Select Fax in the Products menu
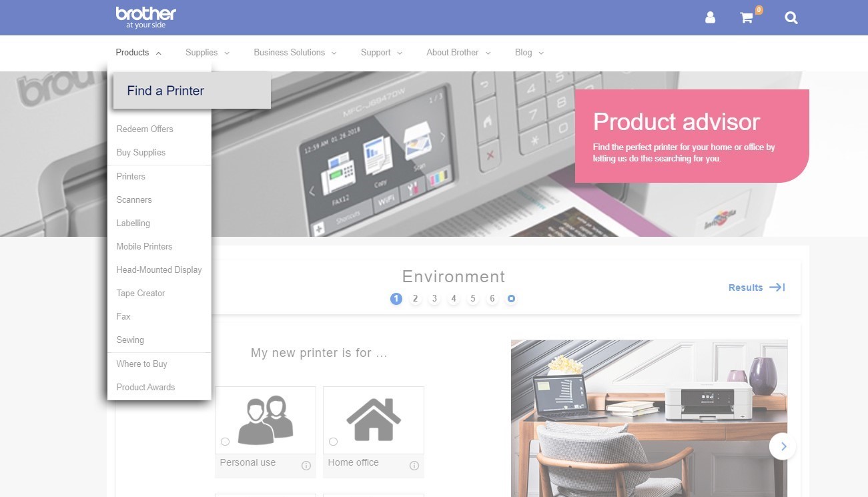The height and width of the screenshot is (497, 868). pyautogui.click(x=123, y=316)
